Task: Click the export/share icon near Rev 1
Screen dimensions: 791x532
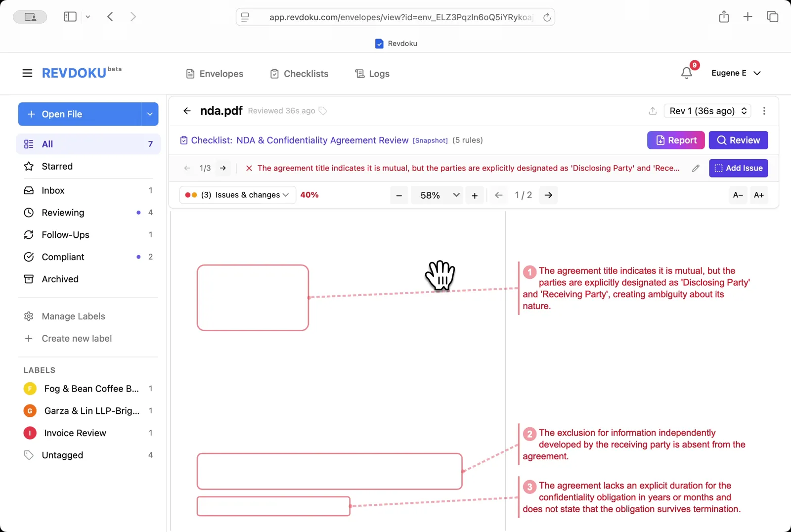Action: [x=652, y=111]
